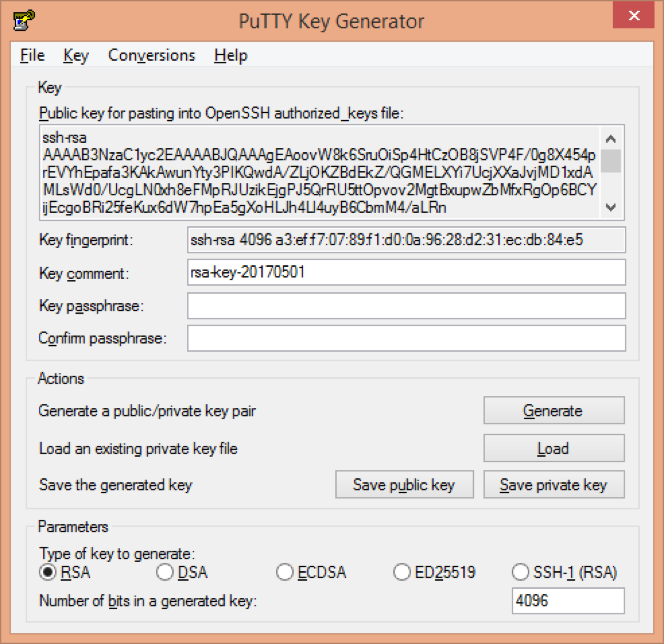Viewport: 664px width, 644px height.
Task: Click the 'Key fingerprint:' label
Action: click(x=86, y=240)
